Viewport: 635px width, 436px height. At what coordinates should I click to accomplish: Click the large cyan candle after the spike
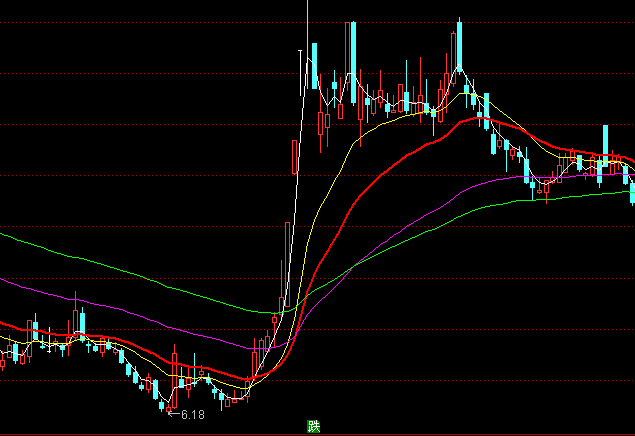click(x=313, y=67)
